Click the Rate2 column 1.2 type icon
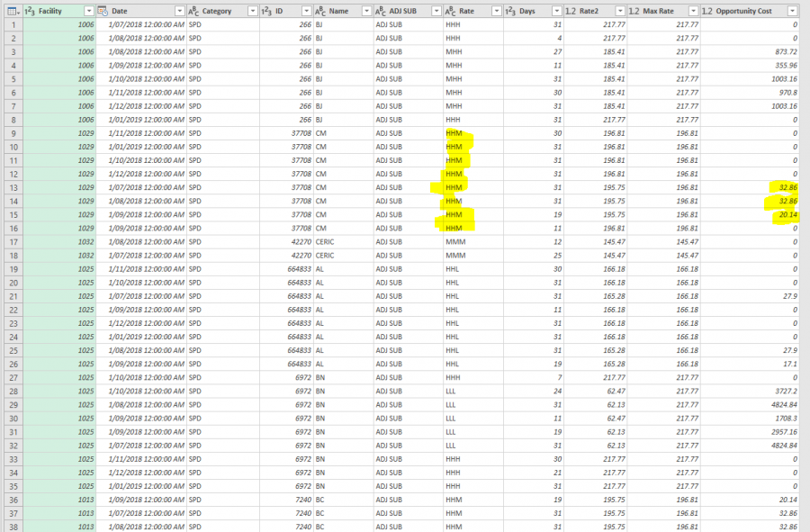 571,11
